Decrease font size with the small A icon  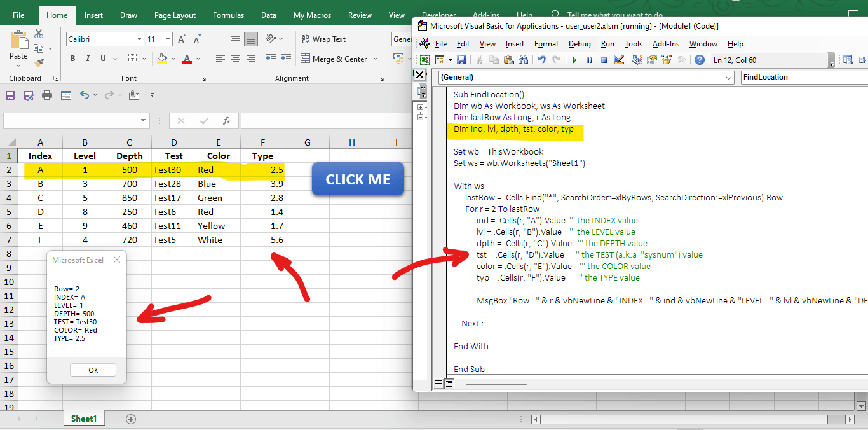pyautogui.click(x=198, y=39)
